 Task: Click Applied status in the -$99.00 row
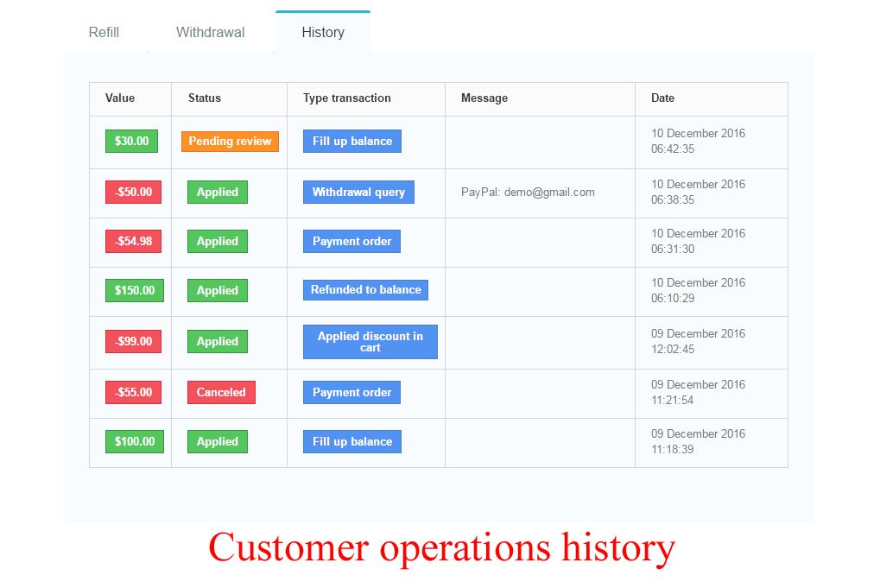[218, 341]
